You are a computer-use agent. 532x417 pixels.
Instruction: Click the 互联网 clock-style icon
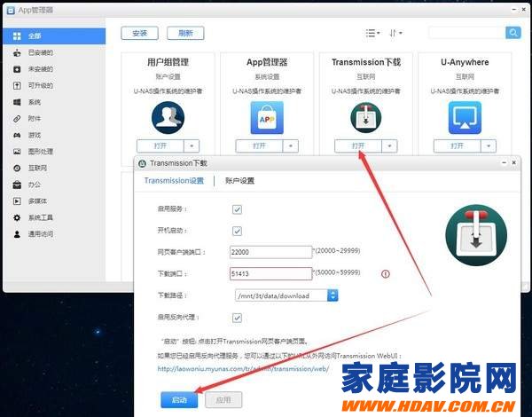tap(17, 168)
